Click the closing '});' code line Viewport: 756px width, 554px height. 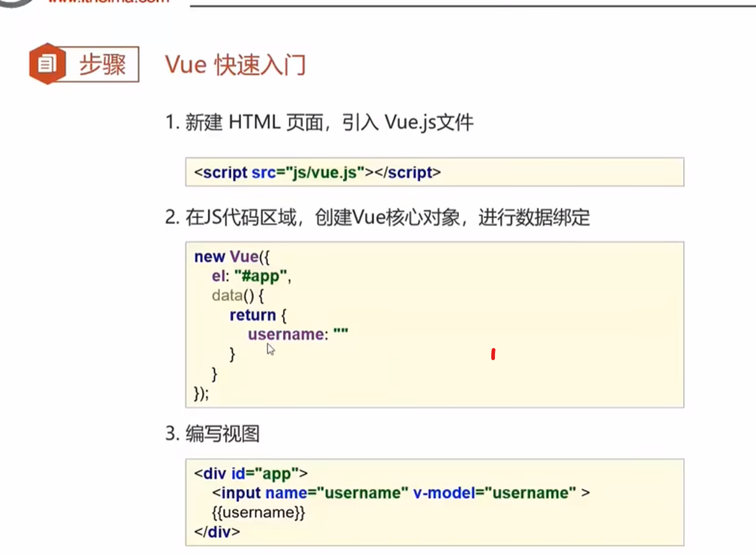(x=202, y=394)
